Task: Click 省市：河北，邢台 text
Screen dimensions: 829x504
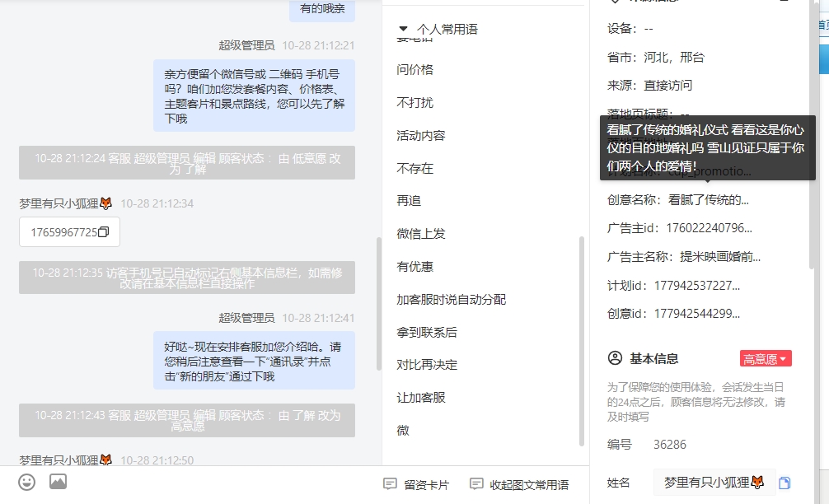Action: pos(656,57)
